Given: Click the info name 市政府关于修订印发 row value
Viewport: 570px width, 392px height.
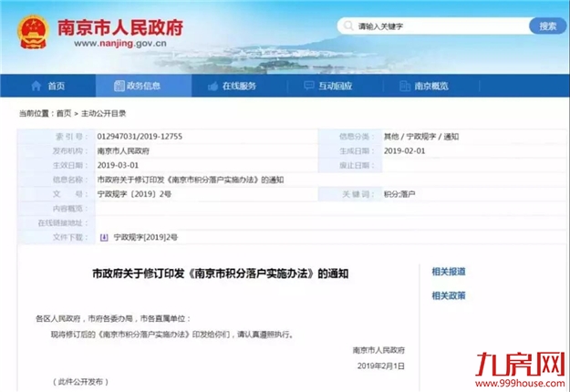Looking at the screenshot, I should (191, 180).
